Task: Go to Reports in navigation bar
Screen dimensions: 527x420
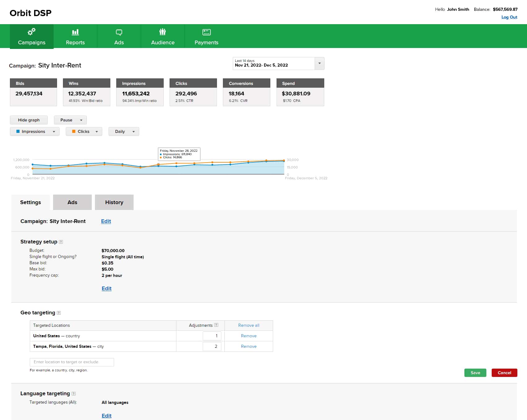Action: 75,36
